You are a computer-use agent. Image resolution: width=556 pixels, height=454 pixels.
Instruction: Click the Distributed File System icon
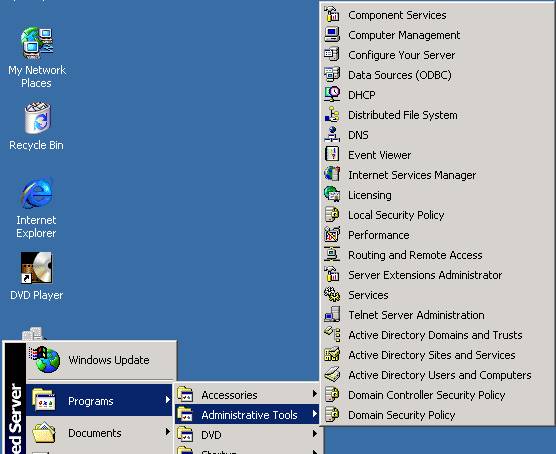point(332,114)
